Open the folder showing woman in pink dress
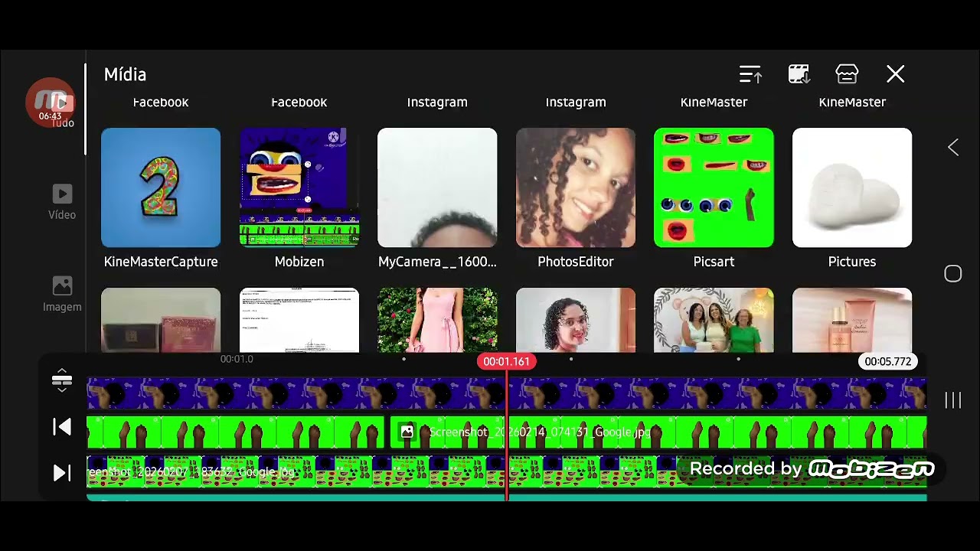Viewport: 980px width, 551px height. [x=437, y=320]
